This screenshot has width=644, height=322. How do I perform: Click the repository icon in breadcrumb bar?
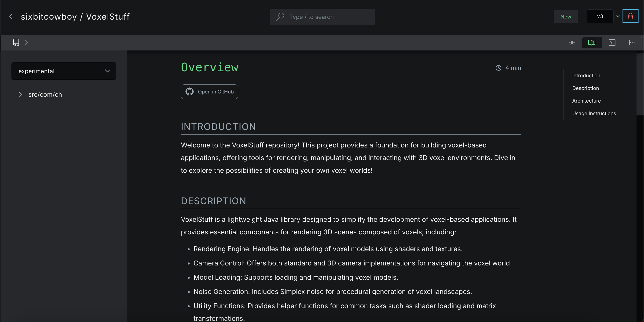[x=16, y=43]
